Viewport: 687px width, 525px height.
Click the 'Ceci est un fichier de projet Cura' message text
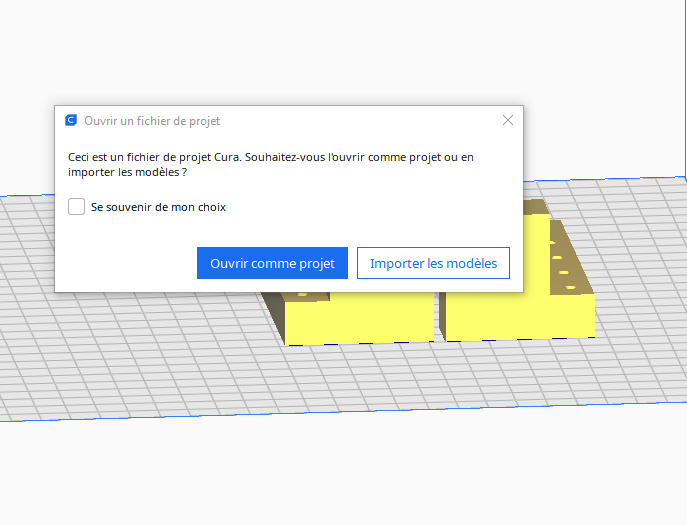[271, 164]
